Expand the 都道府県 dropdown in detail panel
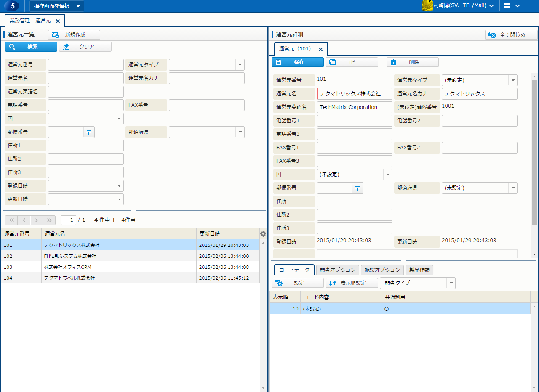The image size is (539, 392). (x=512, y=188)
